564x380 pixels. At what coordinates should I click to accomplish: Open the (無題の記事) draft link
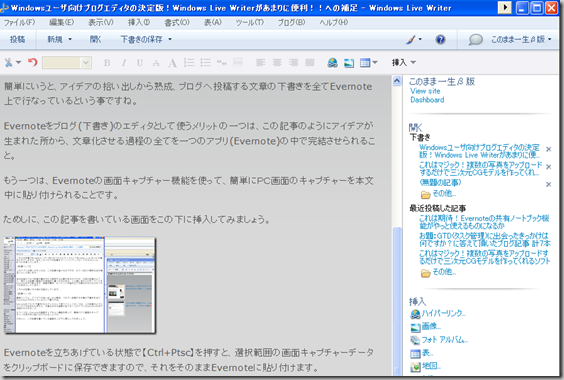point(440,182)
